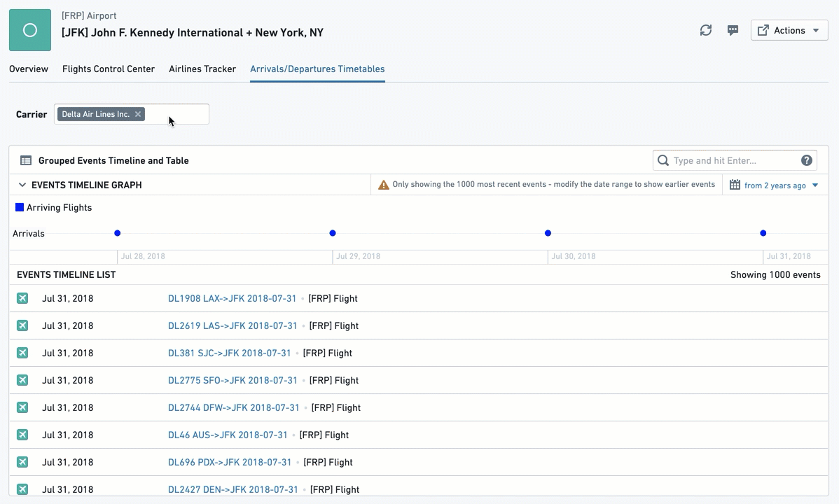Click the flight icon in DL2619 row

[22, 325]
